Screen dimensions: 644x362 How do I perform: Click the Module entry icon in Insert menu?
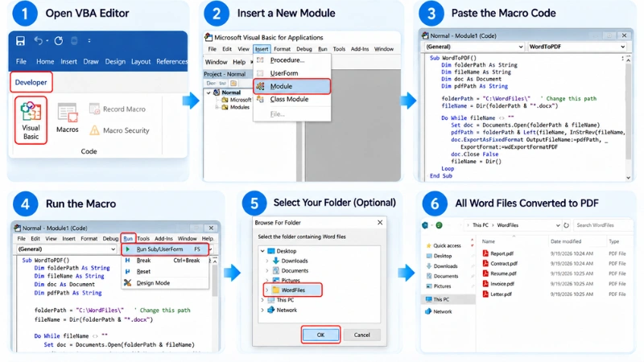(x=260, y=86)
